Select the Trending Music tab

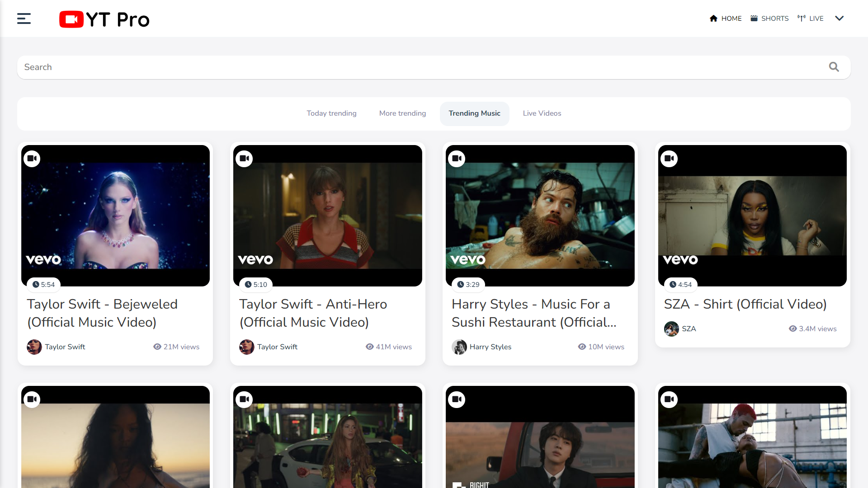474,113
